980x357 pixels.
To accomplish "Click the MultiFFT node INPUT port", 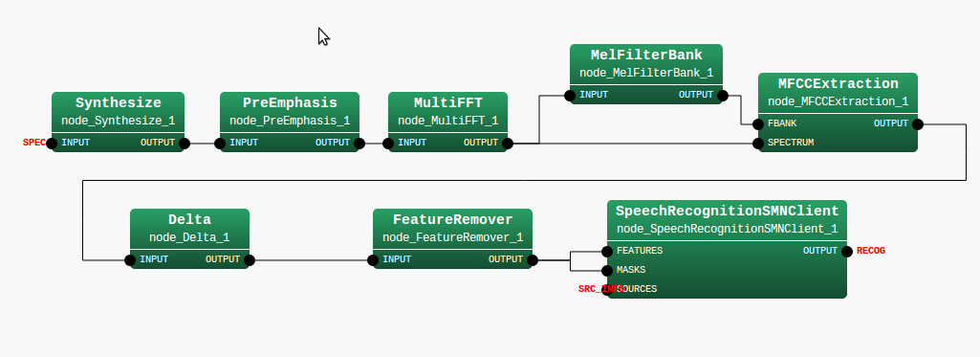I will 388,144.
